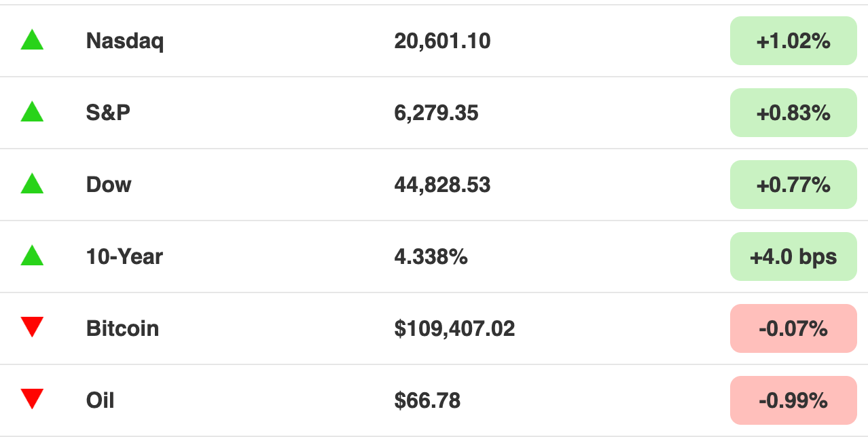Image resolution: width=868 pixels, height=437 pixels.
Task: Click the -0.99% red badge
Action: (x=793, y=400)
